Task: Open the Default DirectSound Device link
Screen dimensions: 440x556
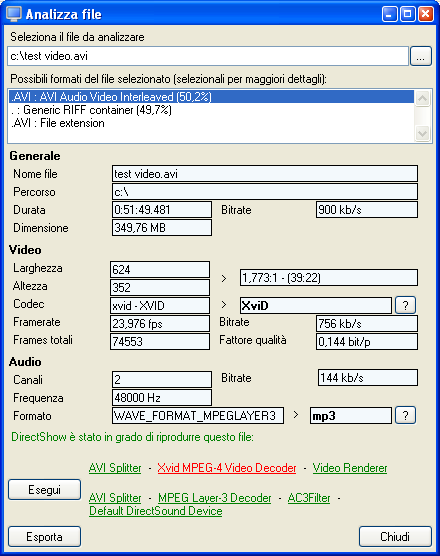Action: point(156,511)
